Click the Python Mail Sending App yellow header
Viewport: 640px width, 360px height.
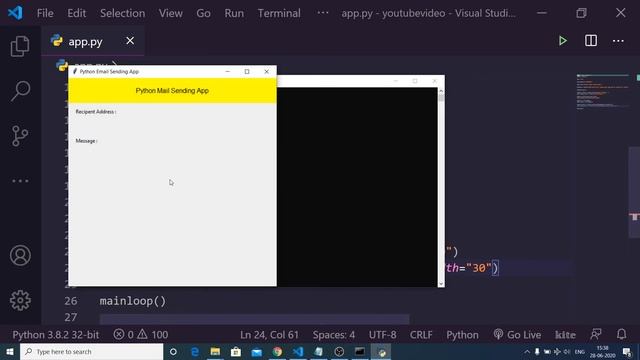(172, 91)
